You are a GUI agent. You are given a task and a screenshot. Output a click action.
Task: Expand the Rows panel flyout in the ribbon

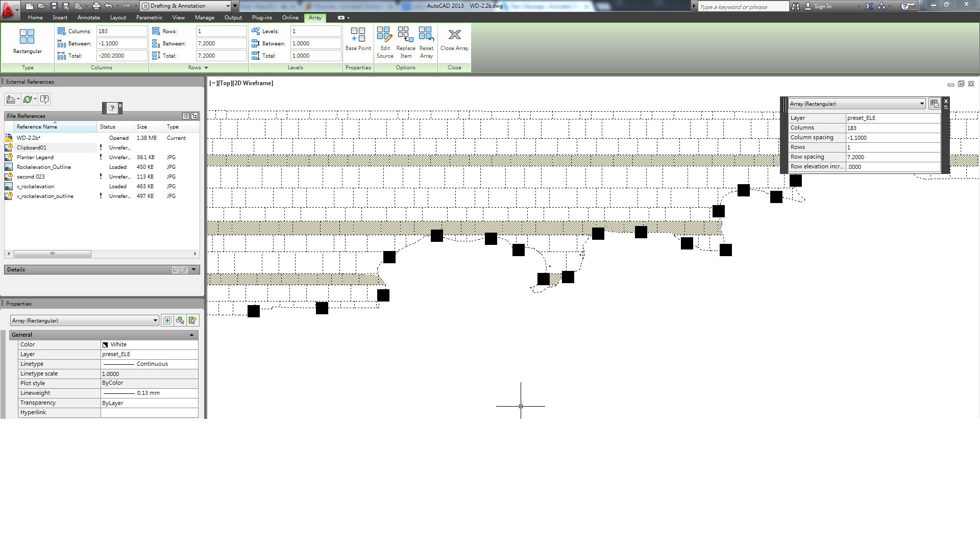pyautogui.click(x=206, y=67)
